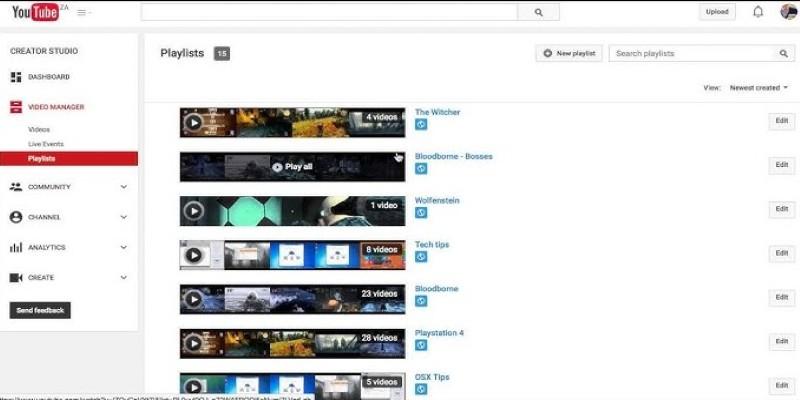Screen dimensions: 800x400
Task: Open the Bloodborne - Bosses playlist link
Action: (x=453, y=156)
